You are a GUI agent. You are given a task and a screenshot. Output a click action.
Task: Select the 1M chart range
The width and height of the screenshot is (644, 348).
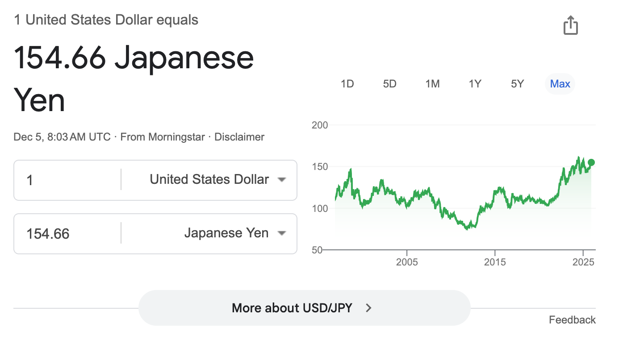point(432,84)
